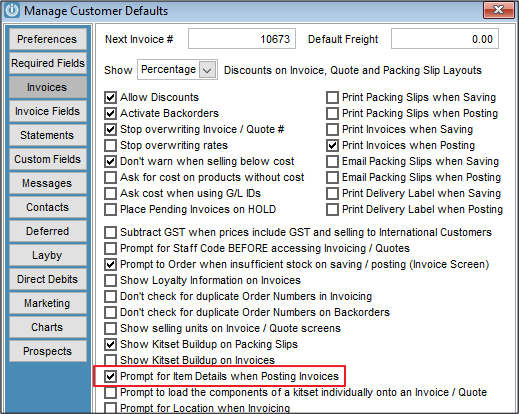The height and width of the screenshot is (414, 519).
Task: Uncheck Prompt for Item Details when Posting Invoices
Action: tap(110, 376)
